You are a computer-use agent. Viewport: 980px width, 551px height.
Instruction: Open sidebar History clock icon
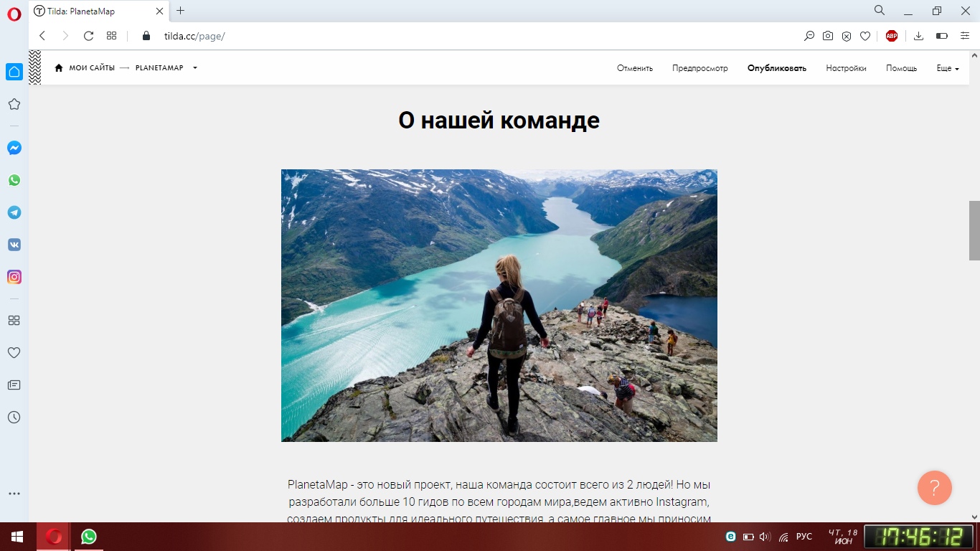(14, 417)
